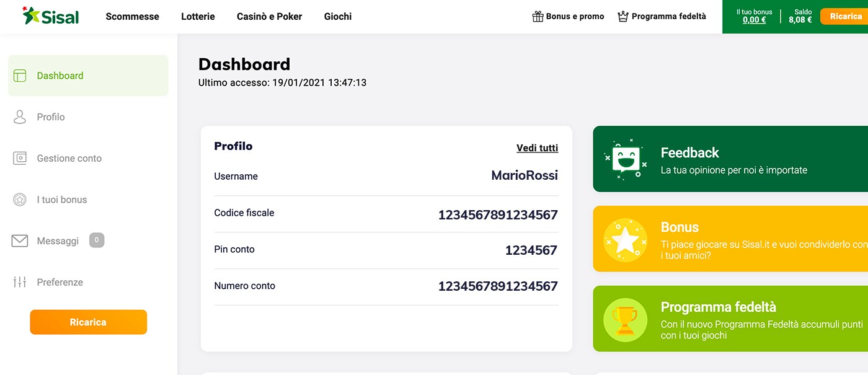Click the Preferenze sliders icon

(x=20, y=282)
